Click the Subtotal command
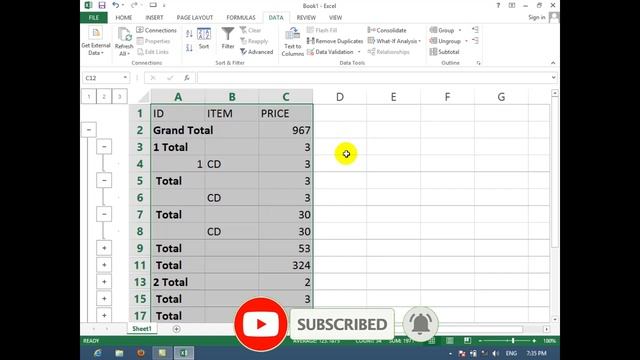Viewport: 640px width, 360px height. coord(444,52)
